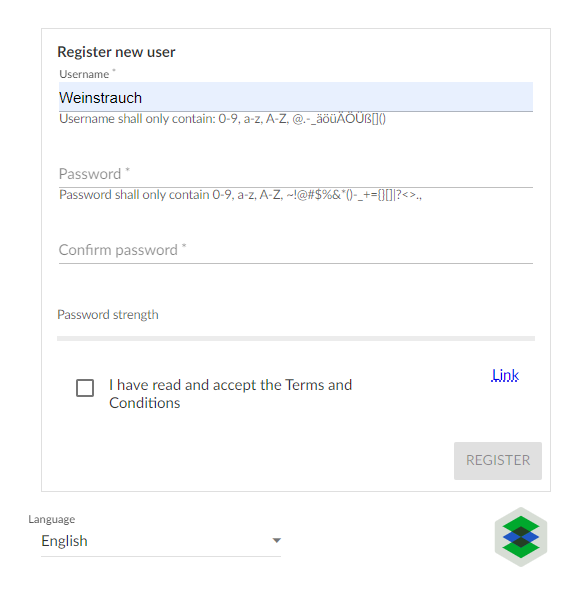Click the Language dropdown arrow
The image size is (573, 592).
tap(277, 541)
